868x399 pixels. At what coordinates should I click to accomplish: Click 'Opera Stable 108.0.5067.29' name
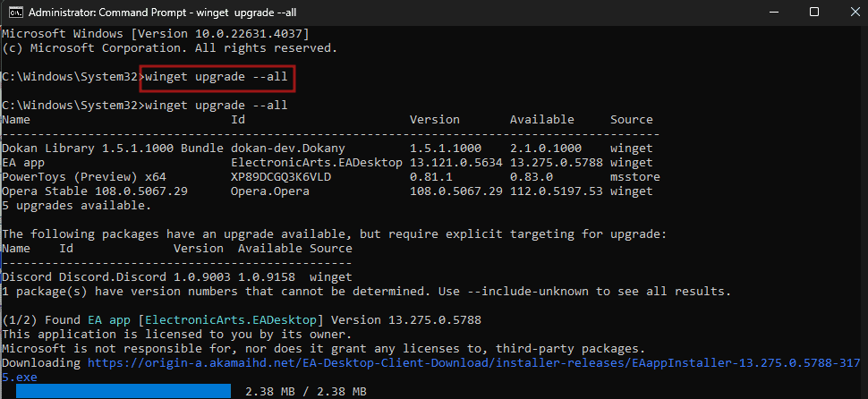point(95,191)
